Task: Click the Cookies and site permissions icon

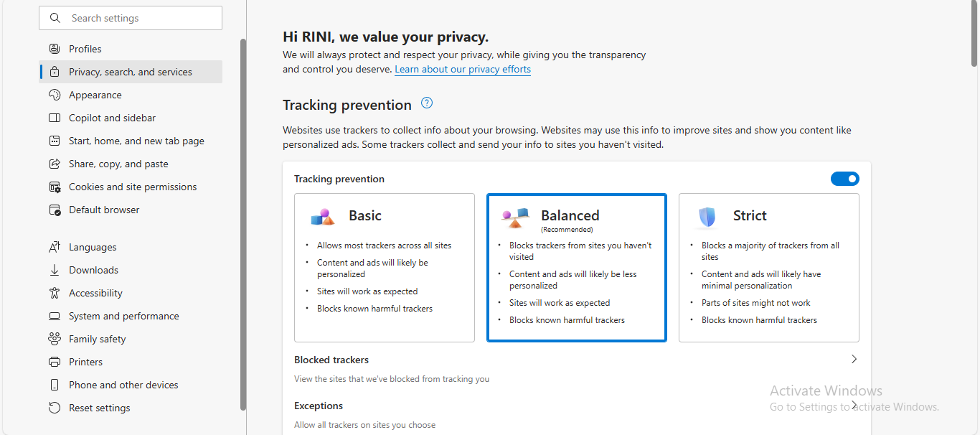Action: [55, 187]
